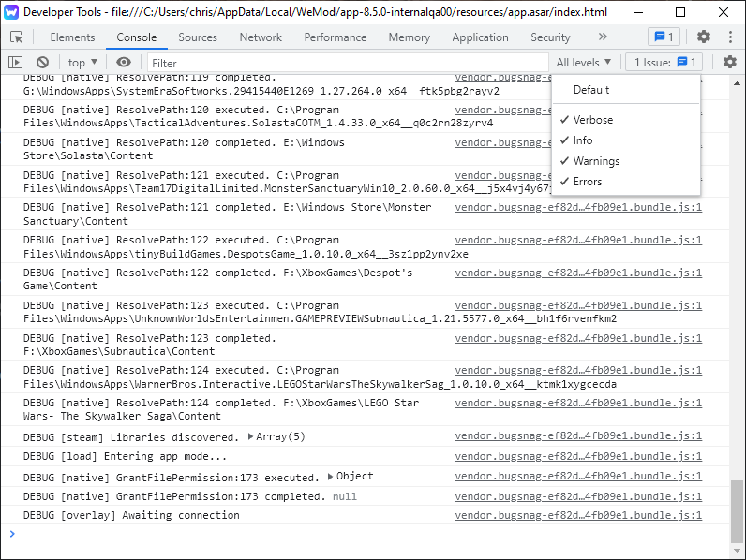Open console settings gear icon
The width and height of the screenshot is (746, 560).
click(730, 62)
